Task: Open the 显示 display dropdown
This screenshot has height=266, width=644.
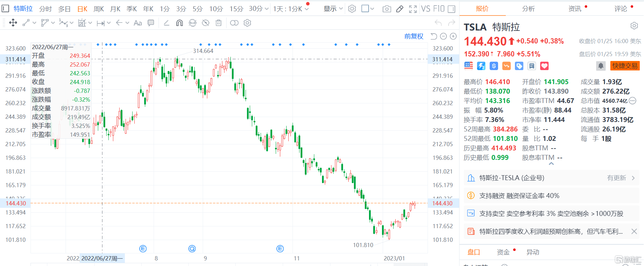Action: click(333, 9)
